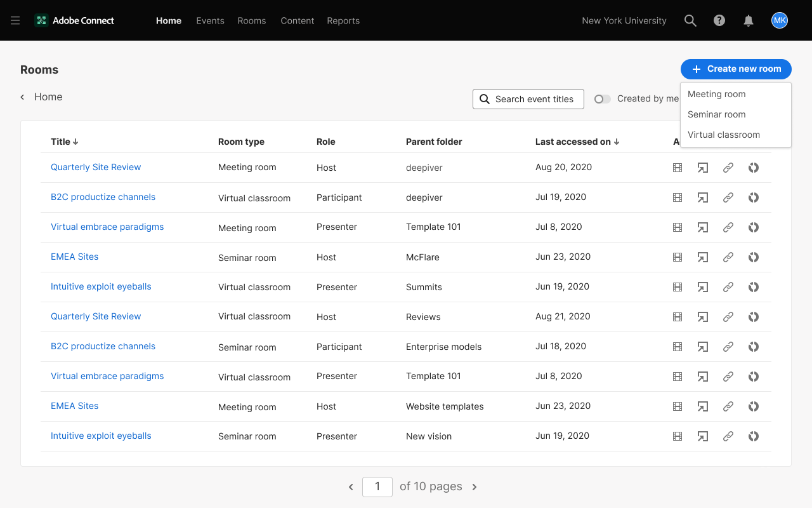Click the page number input box

coord(377,487)
